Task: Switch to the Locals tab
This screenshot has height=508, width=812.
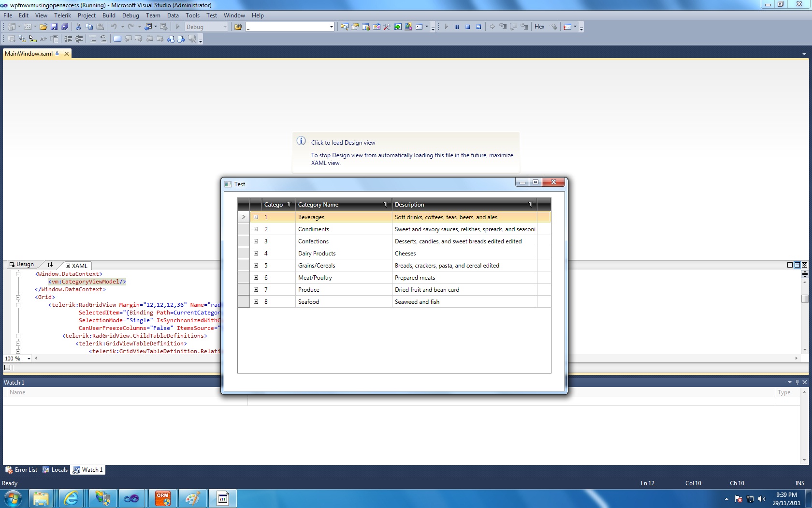Action: [x=55, y=470]
